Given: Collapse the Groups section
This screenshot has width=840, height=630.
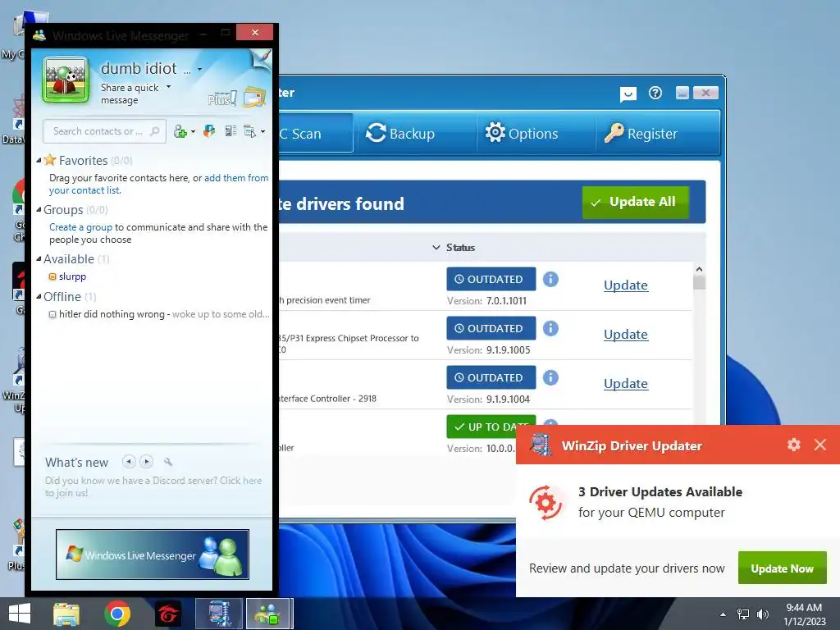Looking at the screenshot, I should click(39, 209).
